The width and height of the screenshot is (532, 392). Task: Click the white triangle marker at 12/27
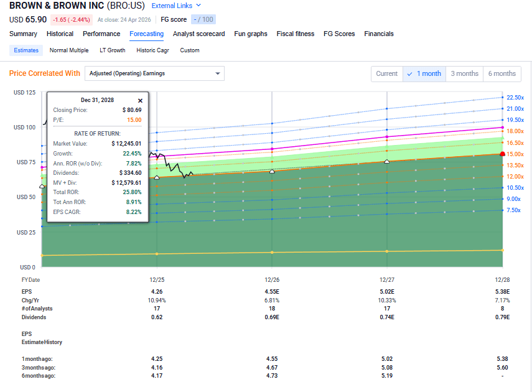click(x=387, y=162)
